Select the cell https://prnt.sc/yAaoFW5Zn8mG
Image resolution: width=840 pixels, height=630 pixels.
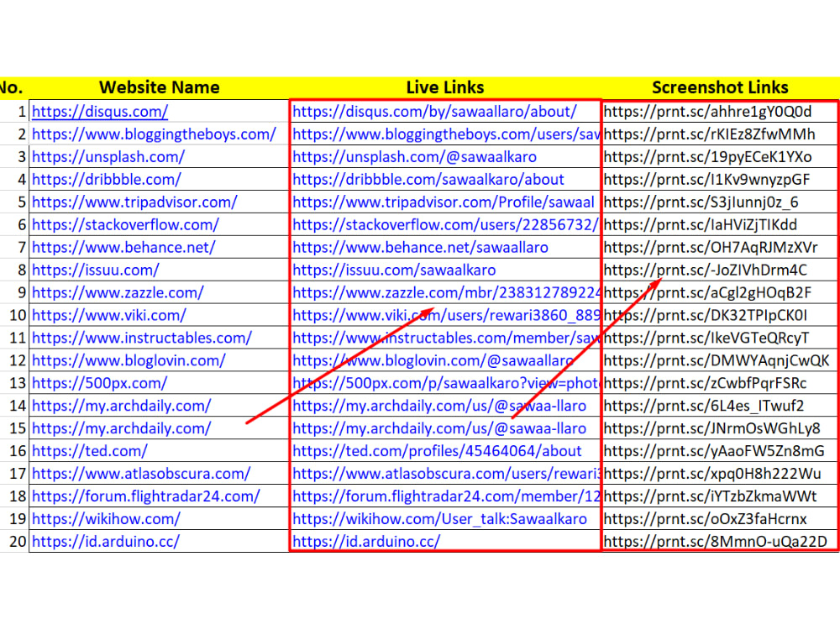720,450
